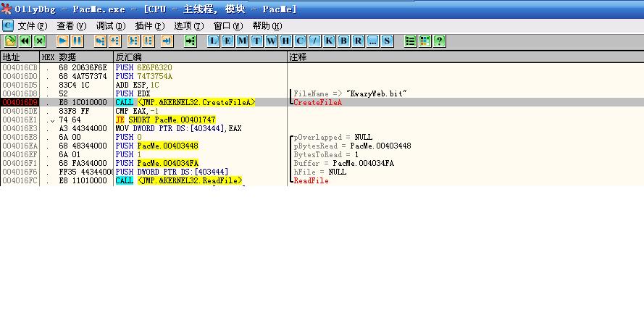Click PUSH 6E6F6320 instruction
Image resolution: width=644 pixels, height=326 pixels.
(143, 67)
